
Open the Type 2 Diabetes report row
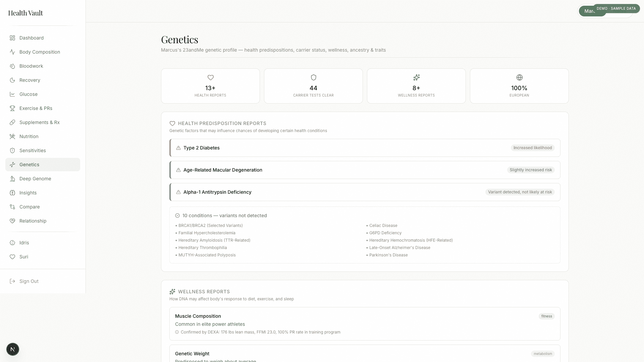365,148
